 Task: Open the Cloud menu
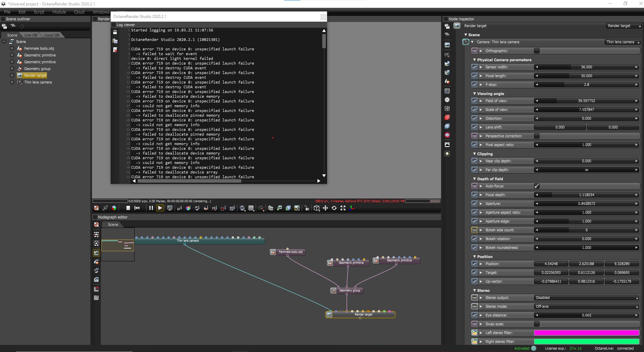pos(79,12)
